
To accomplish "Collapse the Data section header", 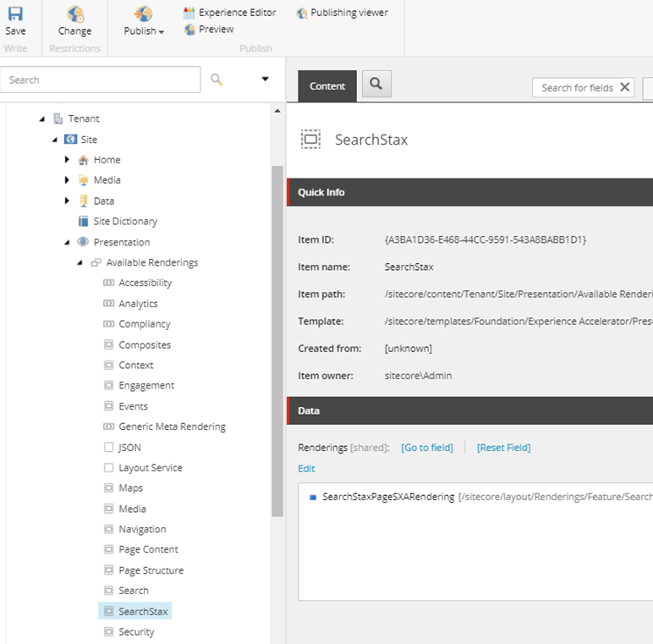I will tap(469, 410).
